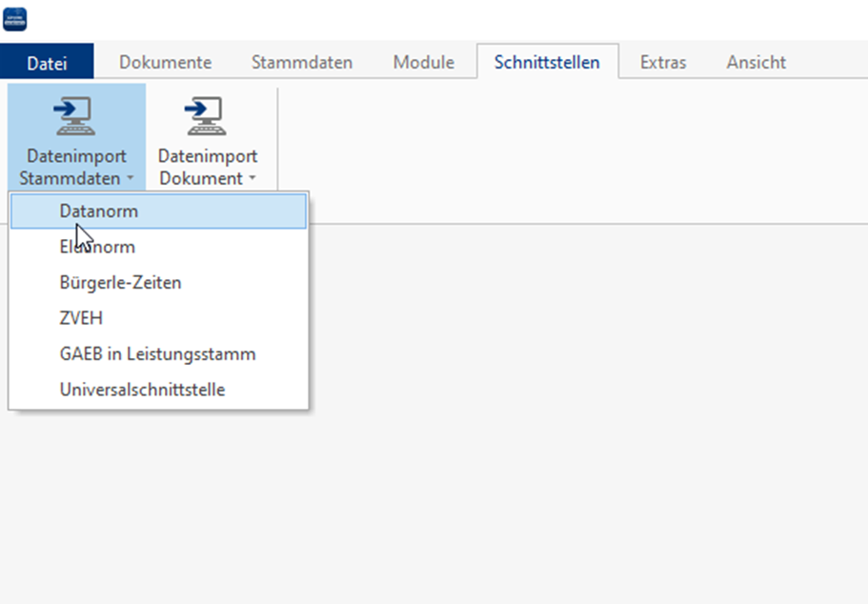Choose the ZVEH import entry
Screen dimensions: 868x604
81,319
